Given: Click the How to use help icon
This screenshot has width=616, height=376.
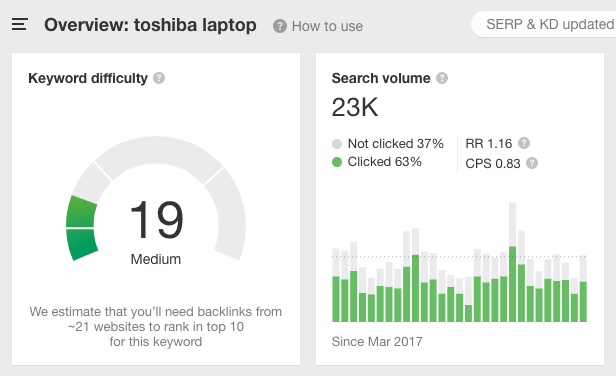Looking at the screenshot, I should pos(280,26).
